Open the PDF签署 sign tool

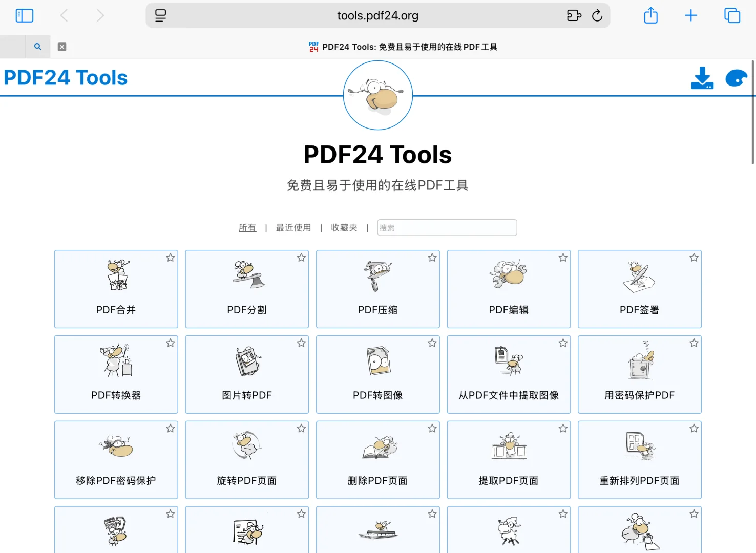(640, 289)
